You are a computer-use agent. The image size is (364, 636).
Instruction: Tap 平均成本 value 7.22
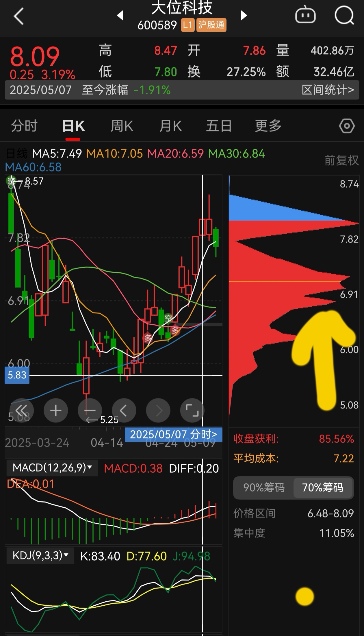point(343,458)
